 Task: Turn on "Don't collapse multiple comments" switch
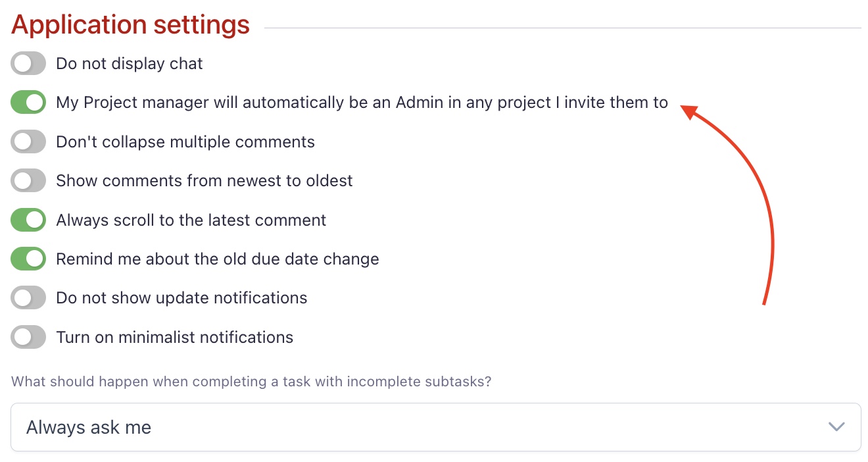(28, 141)
